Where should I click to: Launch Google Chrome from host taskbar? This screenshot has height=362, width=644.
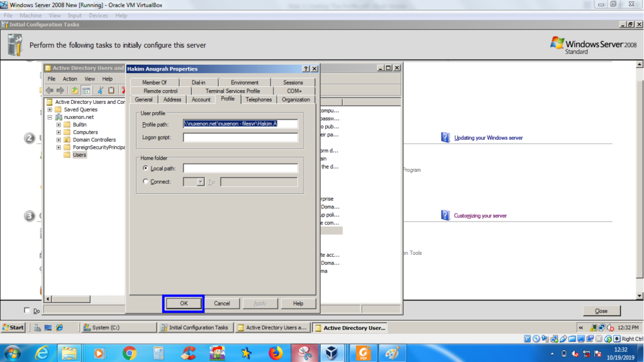point(130,353)
